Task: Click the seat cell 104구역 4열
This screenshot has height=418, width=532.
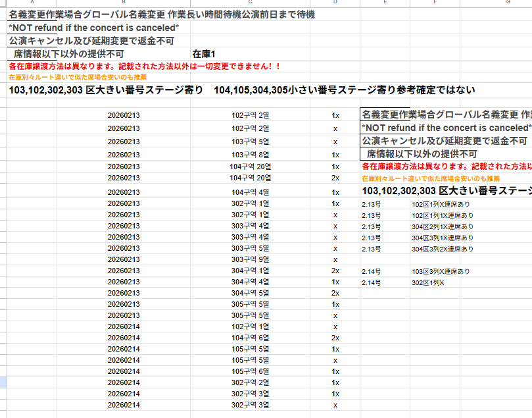Action: click(x=251, y=192)
